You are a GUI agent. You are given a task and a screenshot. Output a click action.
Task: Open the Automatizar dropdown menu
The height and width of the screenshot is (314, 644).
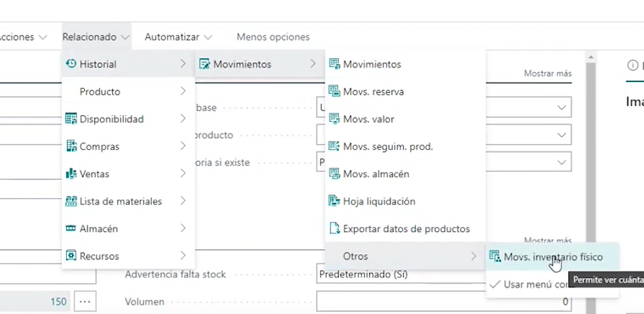click(x=178, y=37)
